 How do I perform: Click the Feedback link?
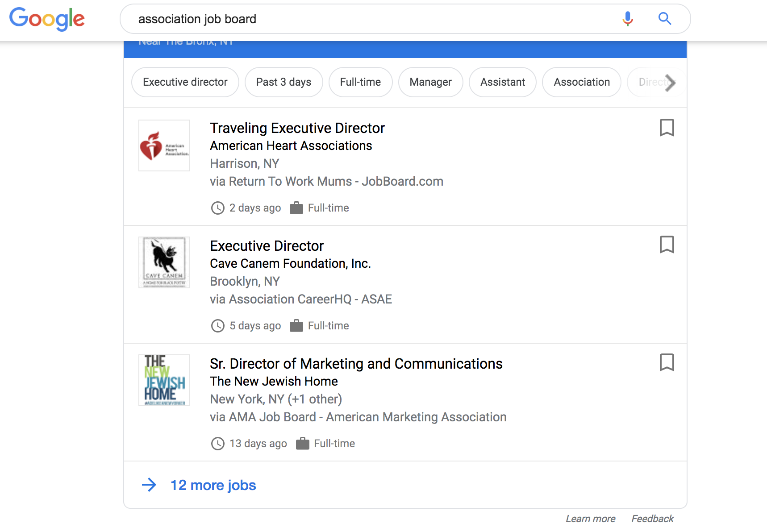[x=652, y=519]
